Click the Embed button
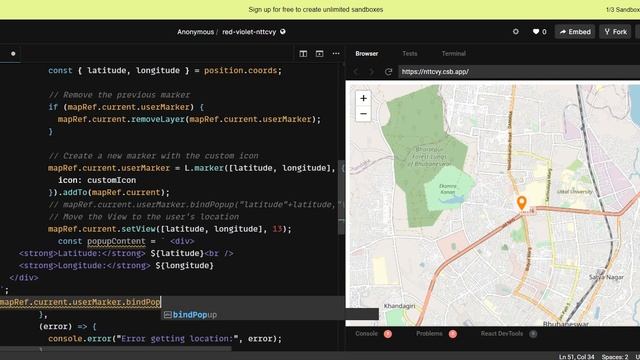The image size is (640, 360). (575, 31)
